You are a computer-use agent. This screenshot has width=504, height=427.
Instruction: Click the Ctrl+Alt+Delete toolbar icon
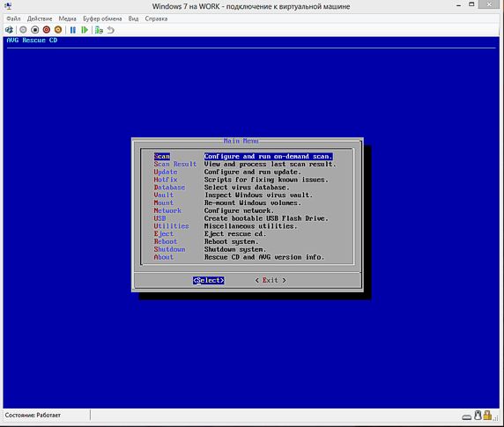tap(9, 30)
